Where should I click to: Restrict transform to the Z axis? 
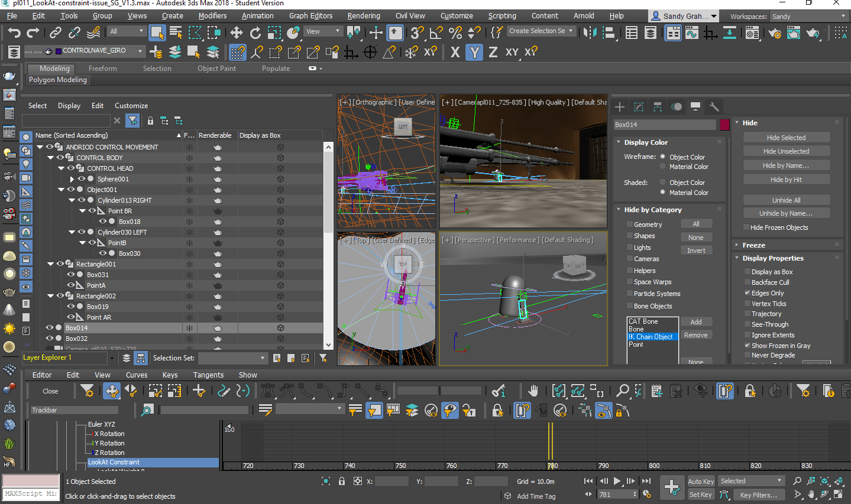coord(493,53)
